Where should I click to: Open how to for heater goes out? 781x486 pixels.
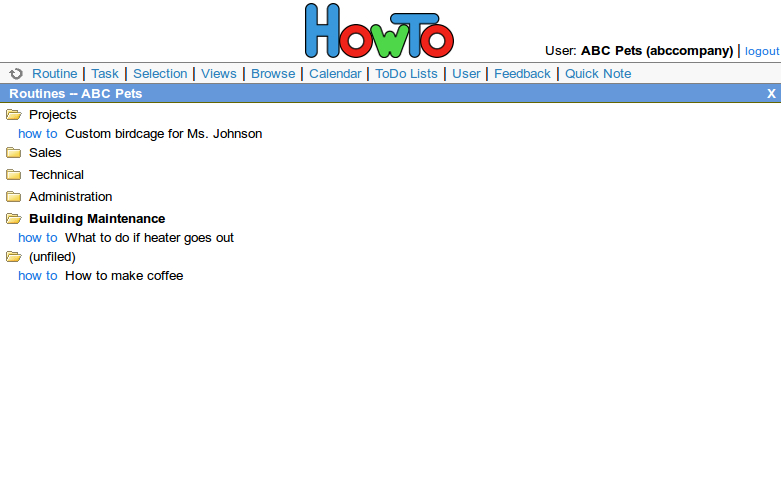click(x=38, y=238)
